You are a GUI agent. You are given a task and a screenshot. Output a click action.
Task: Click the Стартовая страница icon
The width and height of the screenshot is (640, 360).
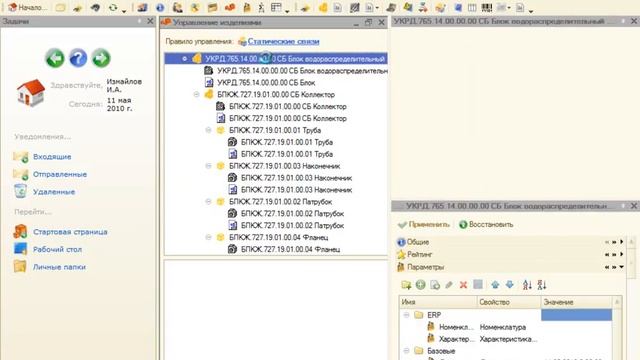pyautogui.click(x=20, y=231)
